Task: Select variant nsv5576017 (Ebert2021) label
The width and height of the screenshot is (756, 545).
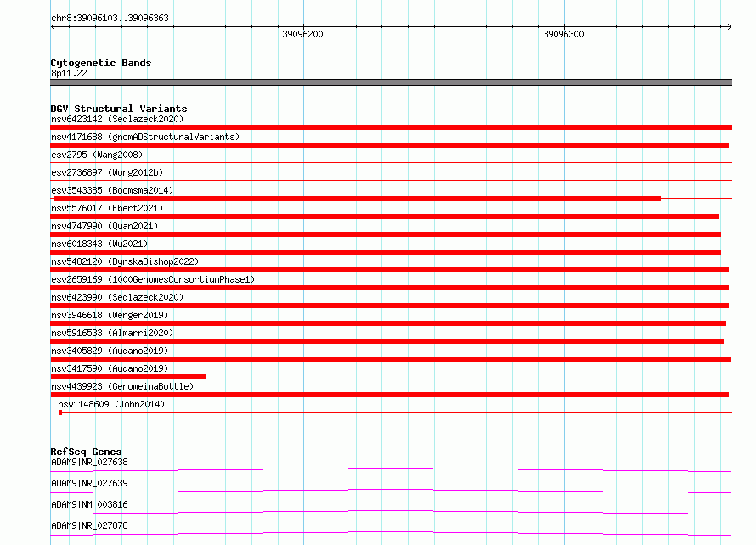Action: tap(107, 208)
